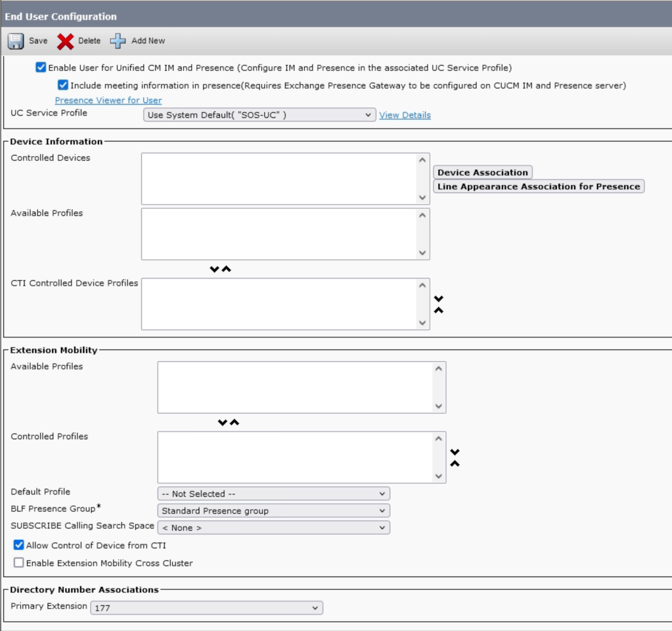
Task: Click the Save floppy disk icon
Action: [x=16, y=41]
